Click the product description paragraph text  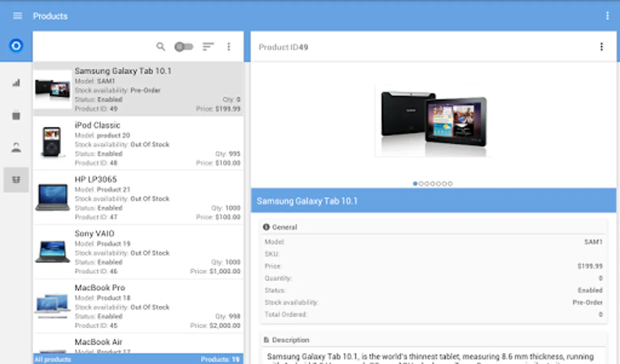[x=430, y=358]
